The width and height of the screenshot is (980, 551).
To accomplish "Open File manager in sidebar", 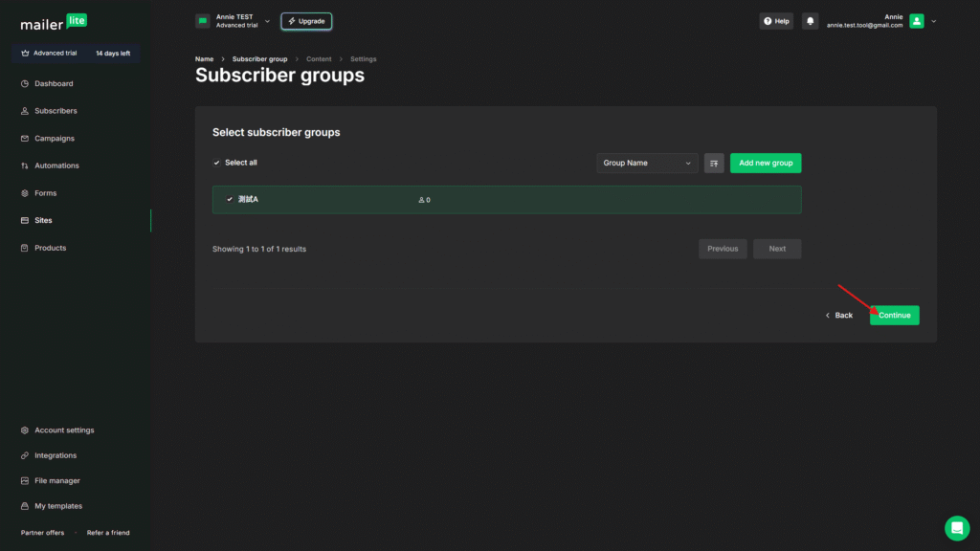I will [x=56, y=481].
